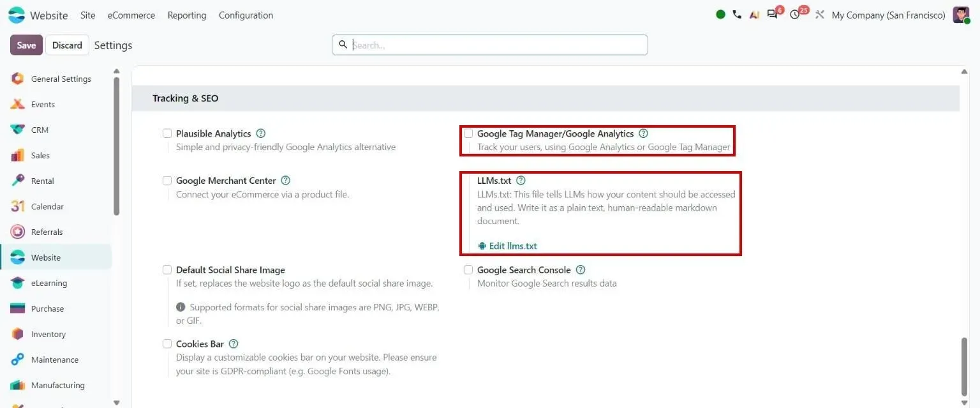The height and width of the screenshot is (408, 980).
Task: Click the eLearning graduation cap icon
Action: pyautogui.click(x=18, y=283)
